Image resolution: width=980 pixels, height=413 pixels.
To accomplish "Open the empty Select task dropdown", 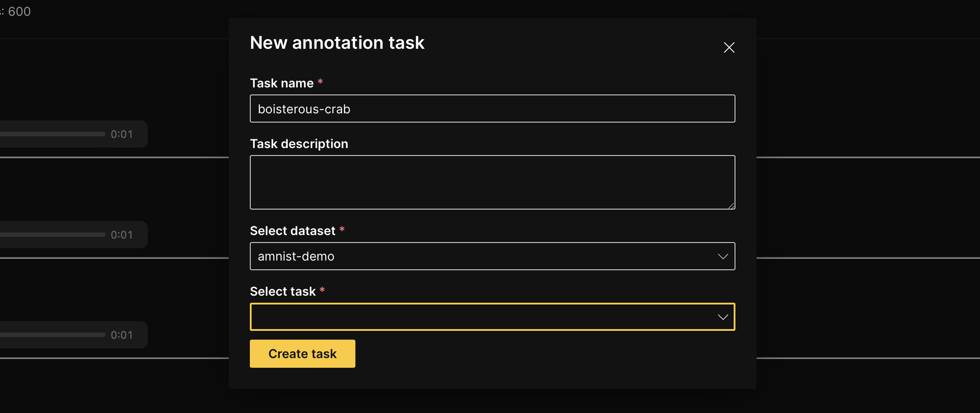I will tap(492, 316).
